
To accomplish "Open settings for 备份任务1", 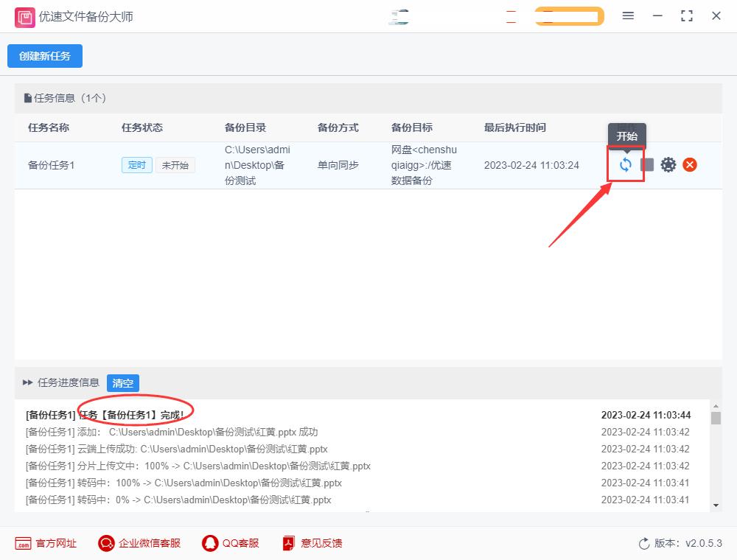I will (x=668, y=165).
